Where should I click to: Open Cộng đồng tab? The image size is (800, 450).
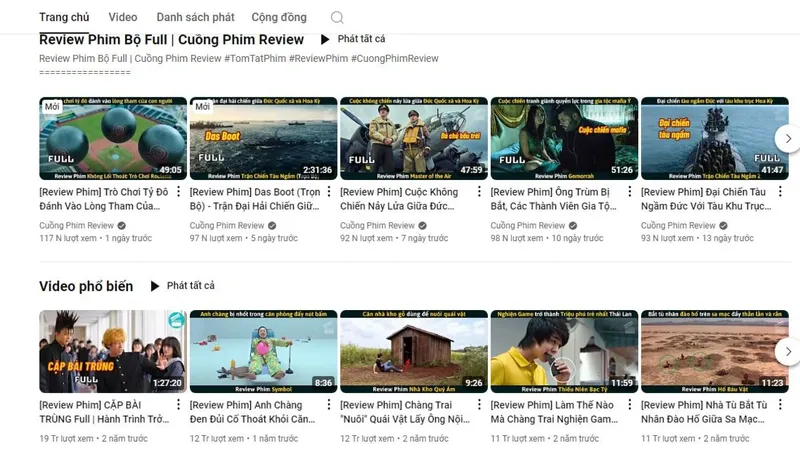(279, 17)
